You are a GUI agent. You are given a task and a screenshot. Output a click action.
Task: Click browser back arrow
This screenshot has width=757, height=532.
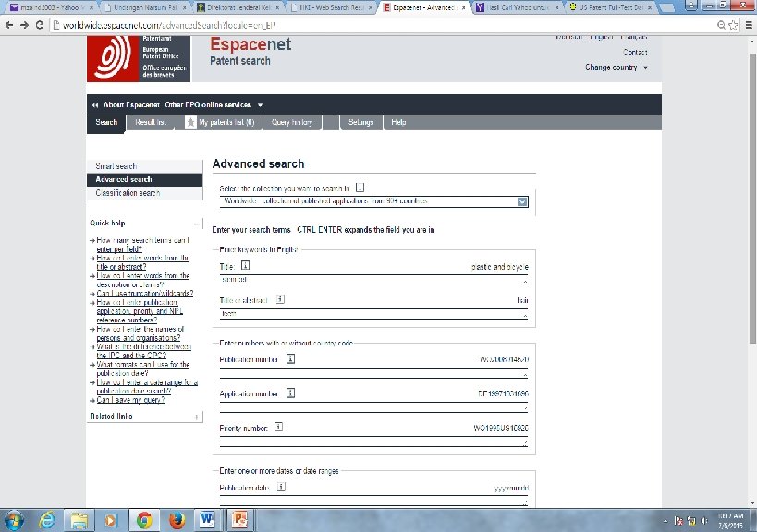click(x=9, y=25)
